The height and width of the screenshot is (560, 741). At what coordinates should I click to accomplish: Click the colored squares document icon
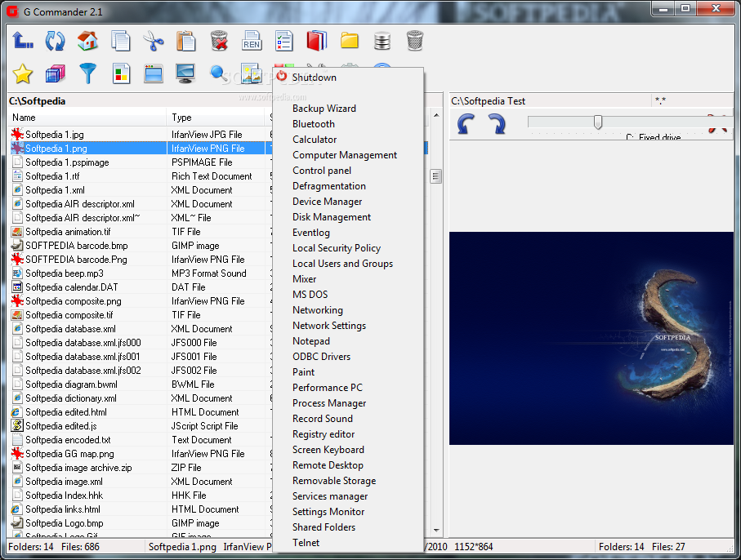tap(121, 73)
